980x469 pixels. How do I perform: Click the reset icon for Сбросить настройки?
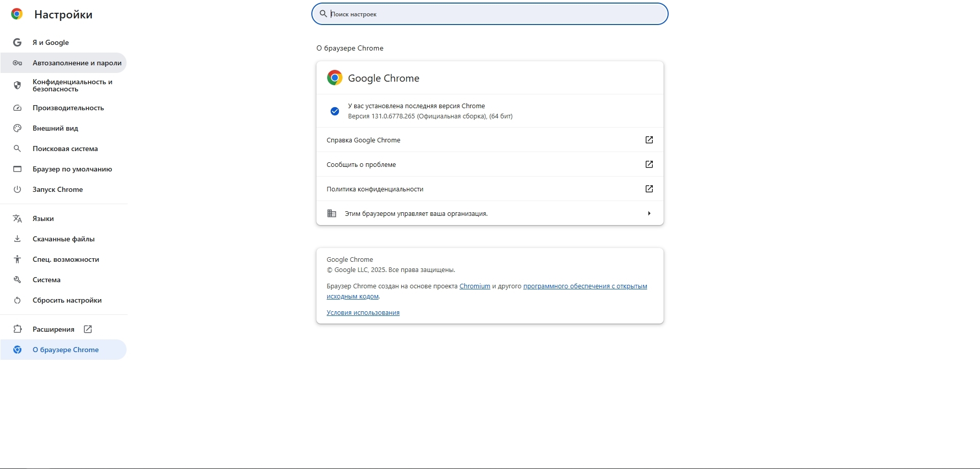(17, 300)
